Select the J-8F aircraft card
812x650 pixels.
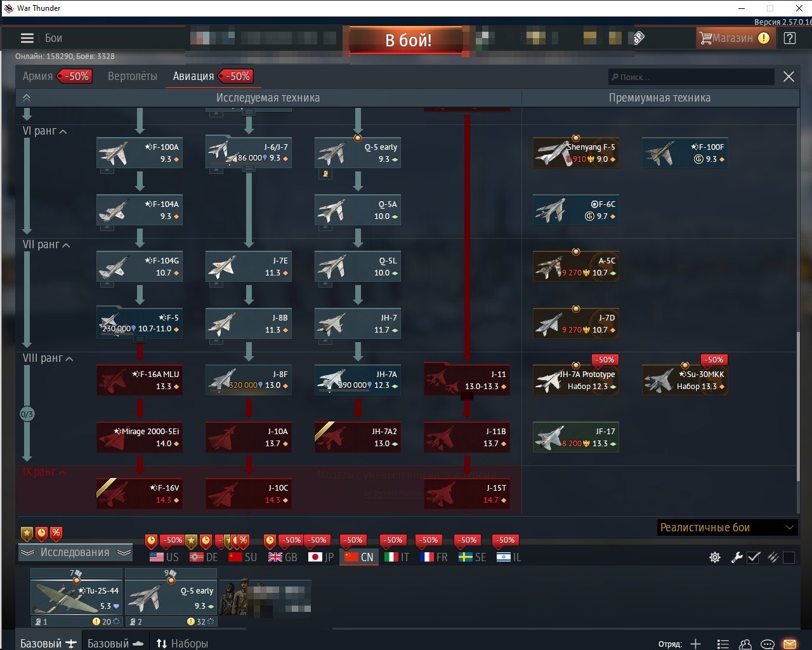[249, 380]
